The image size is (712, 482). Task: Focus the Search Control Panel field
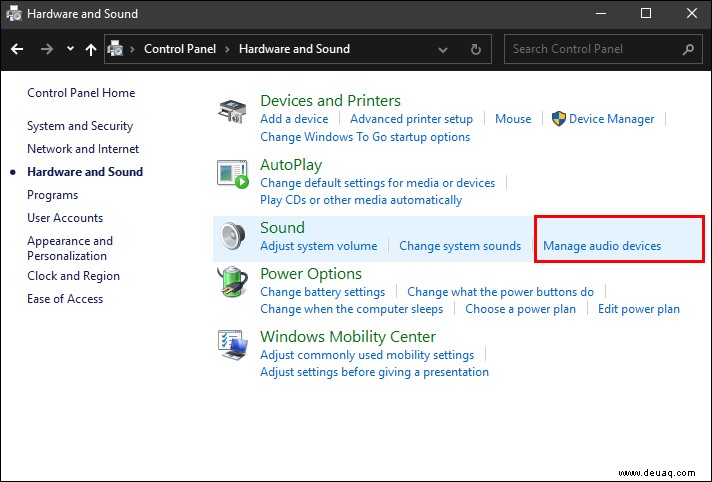pos(603,49)
